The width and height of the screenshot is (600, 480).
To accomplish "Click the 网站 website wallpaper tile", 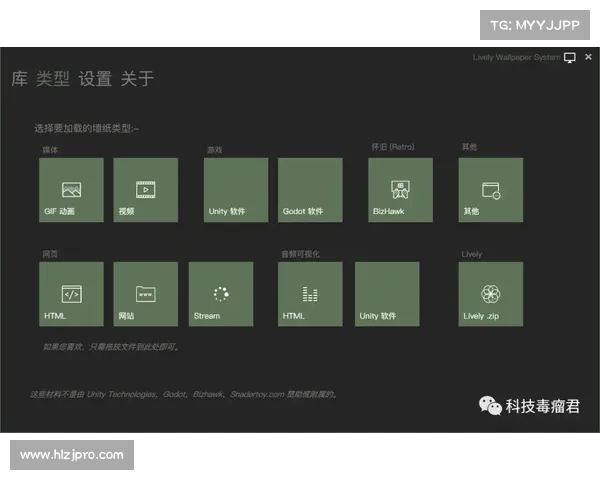I will [x=146, y=294].
